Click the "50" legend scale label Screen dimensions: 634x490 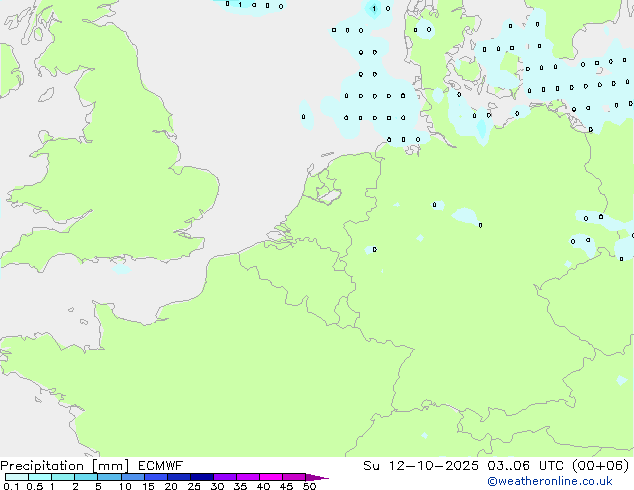[x=309, y=486]
